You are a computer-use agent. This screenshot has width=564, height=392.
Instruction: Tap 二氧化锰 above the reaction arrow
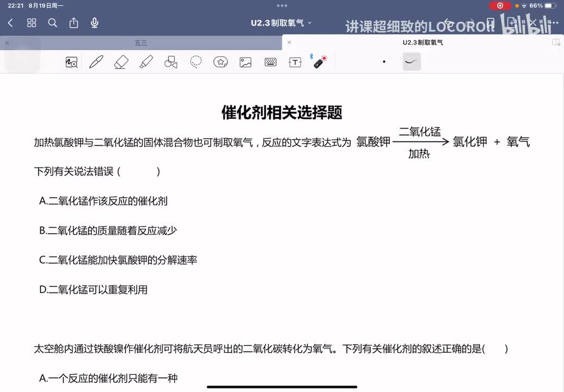[x=420, y=132]
